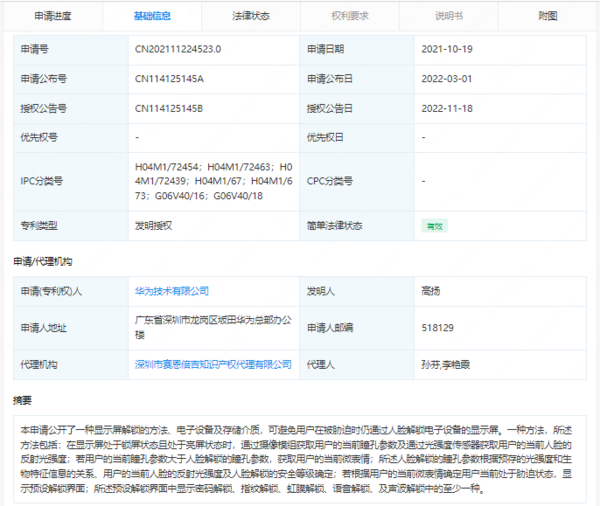
Task: Open the 附图 tab
Action: tap(548, 16)
